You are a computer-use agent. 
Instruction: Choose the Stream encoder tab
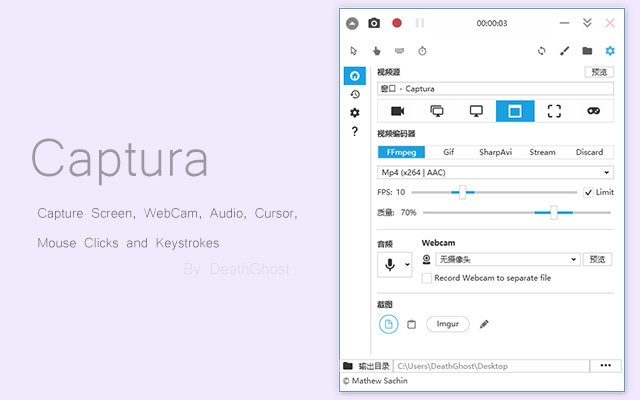point(542,152)
